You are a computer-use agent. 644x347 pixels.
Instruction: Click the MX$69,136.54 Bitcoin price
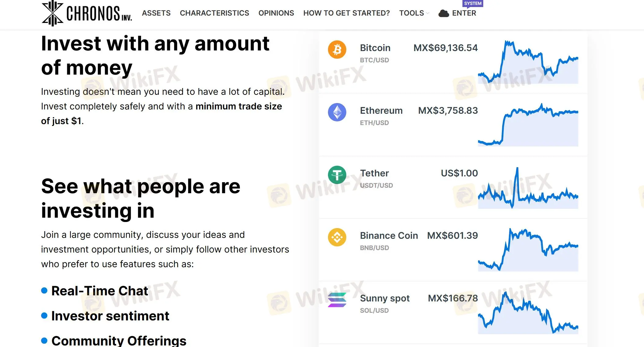445,48
